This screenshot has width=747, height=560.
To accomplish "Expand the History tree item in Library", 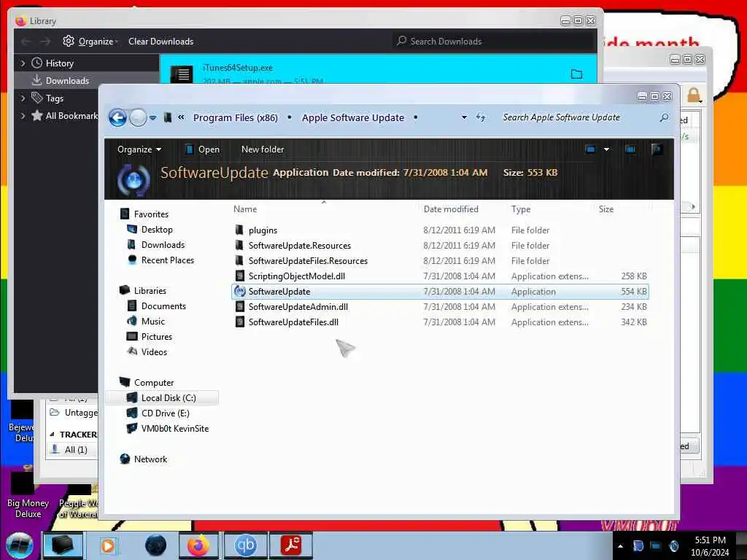I will 23,63.
